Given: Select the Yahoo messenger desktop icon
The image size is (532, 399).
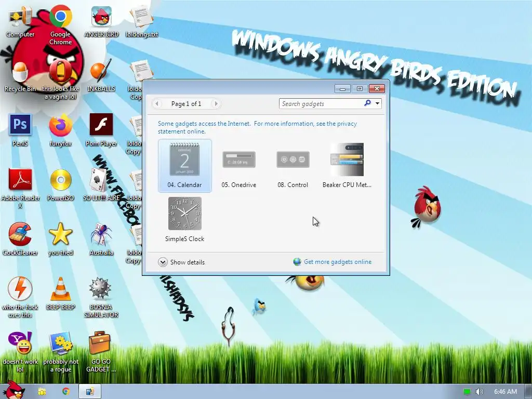Looking at the screenshot, I should [x=20, y=352].
